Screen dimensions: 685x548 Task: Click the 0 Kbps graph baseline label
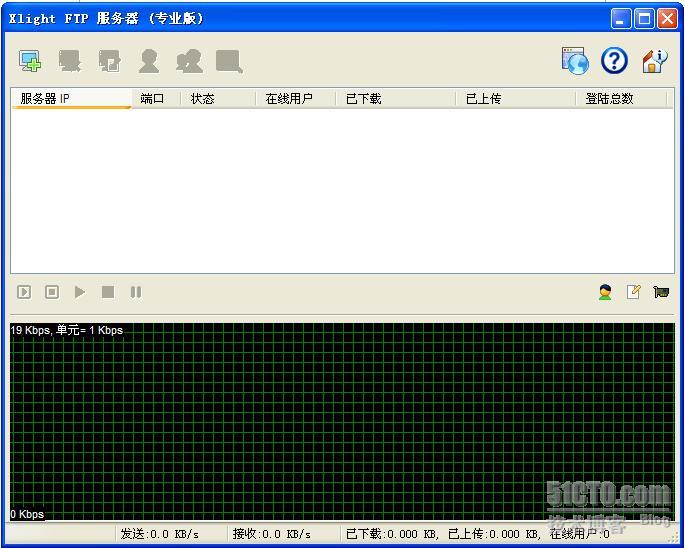click(x=27, y=514)
